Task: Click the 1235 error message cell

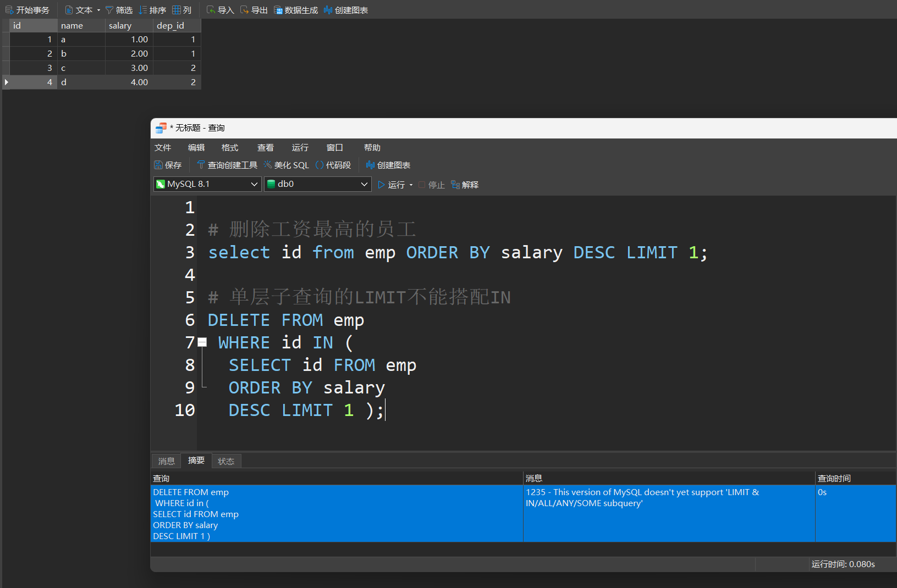Action: pos(669,514)
